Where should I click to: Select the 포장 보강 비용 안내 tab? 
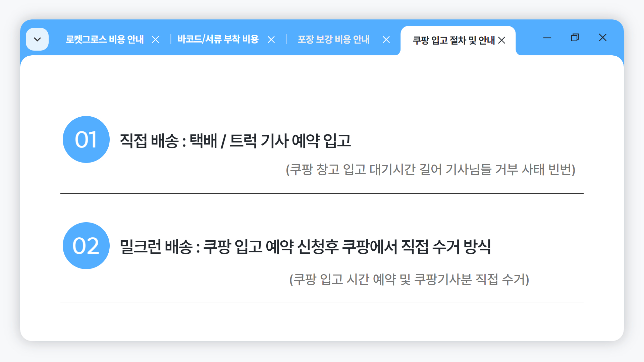(x=334, y=40)
